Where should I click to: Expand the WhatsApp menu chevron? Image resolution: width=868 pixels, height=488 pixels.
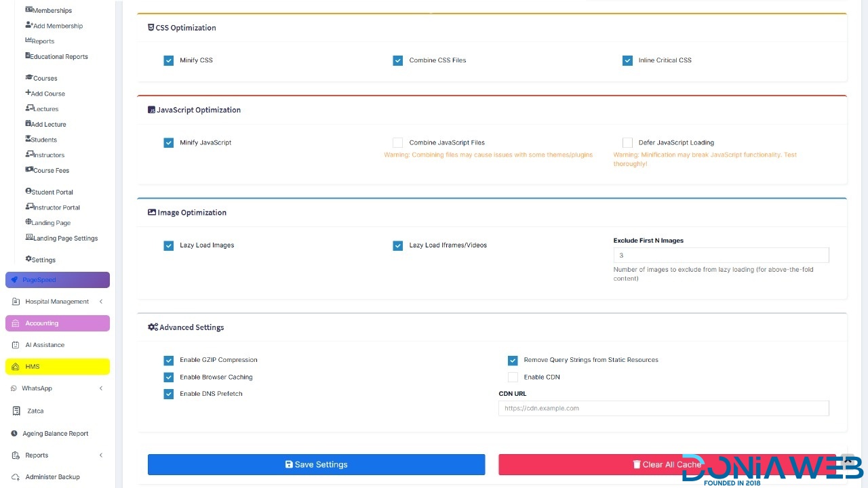[x=101, y=388]
